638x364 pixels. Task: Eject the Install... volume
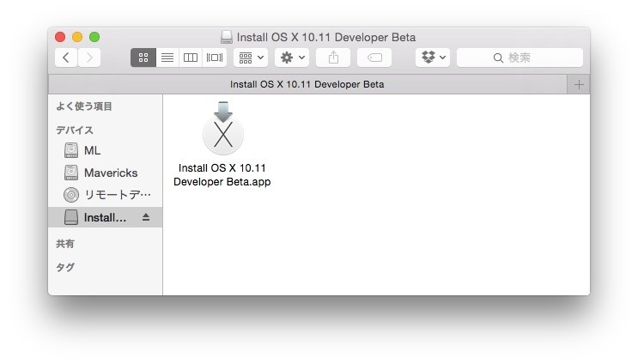tap(146, 217)
